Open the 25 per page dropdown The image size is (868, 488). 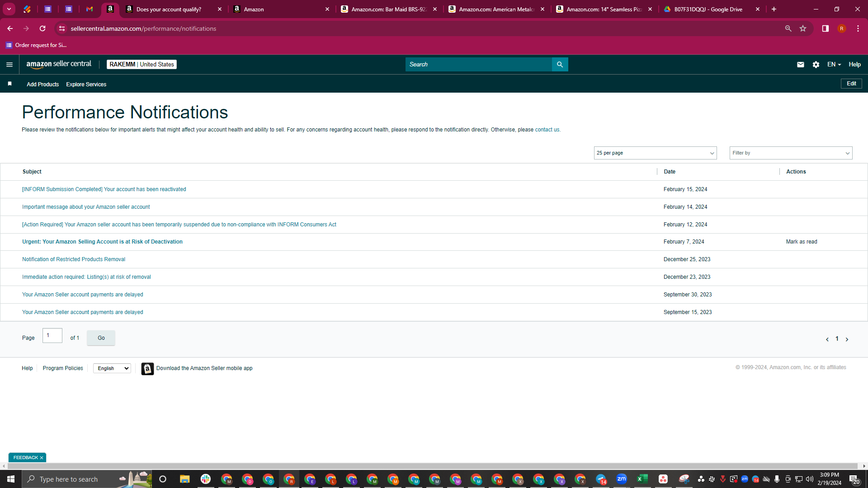pos(655,153)
